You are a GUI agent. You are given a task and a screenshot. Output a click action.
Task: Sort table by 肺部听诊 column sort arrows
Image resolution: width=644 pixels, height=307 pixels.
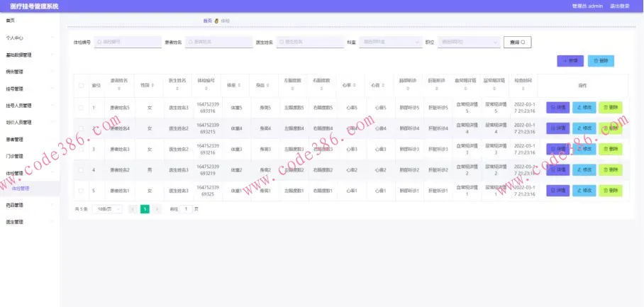408,88
